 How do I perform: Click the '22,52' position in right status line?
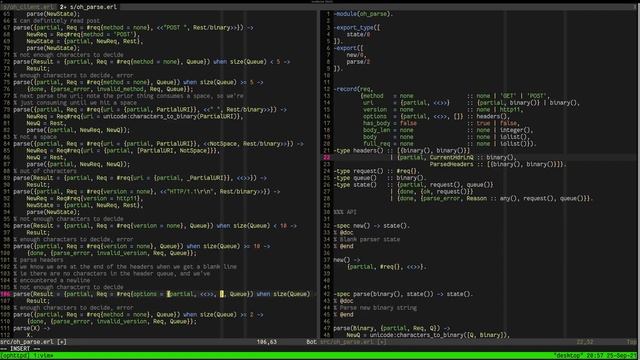point(585,342)
